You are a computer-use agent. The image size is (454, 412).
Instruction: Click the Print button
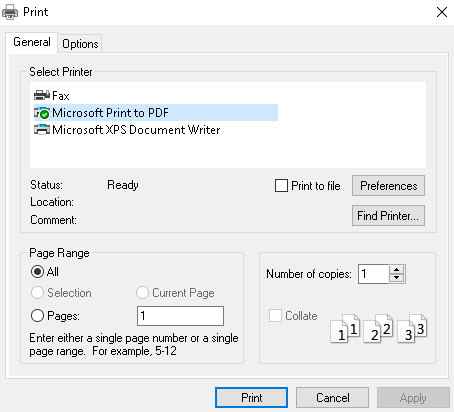tap(251, 397)
